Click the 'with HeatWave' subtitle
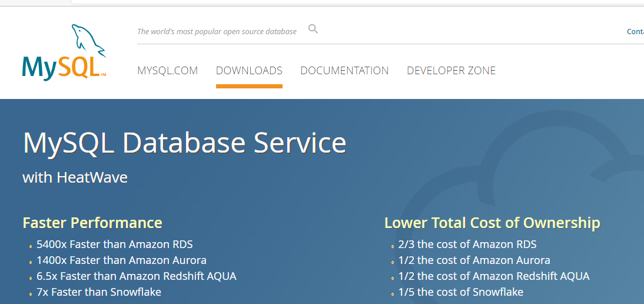 pyautogui.click(x=75, y=177)
